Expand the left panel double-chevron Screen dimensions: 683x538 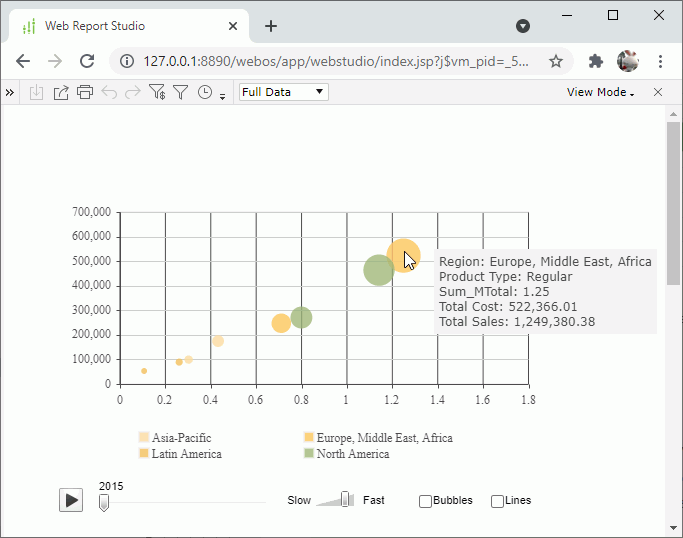click(10, 92)
